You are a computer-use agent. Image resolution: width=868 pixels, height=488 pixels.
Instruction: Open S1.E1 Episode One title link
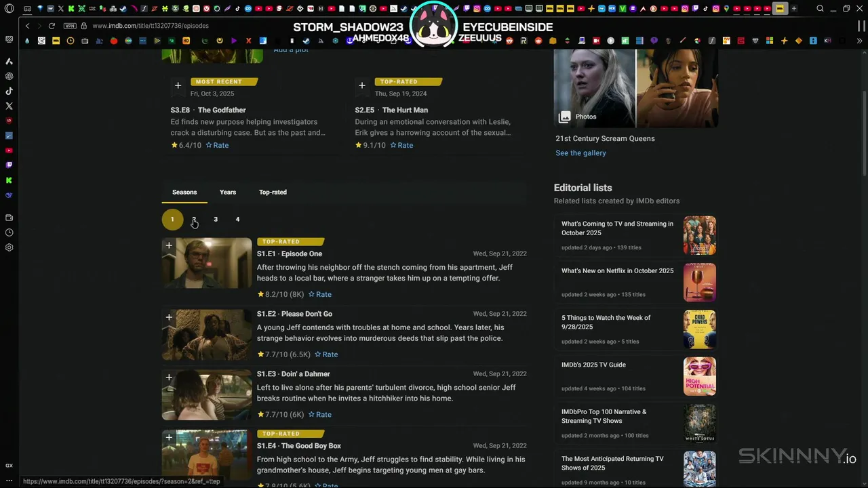(x=290, y=254)
